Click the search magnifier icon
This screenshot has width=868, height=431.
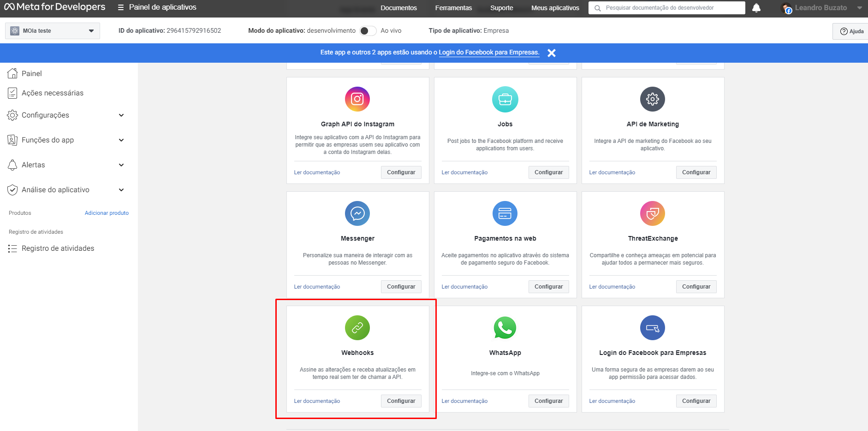click(597, 8)
